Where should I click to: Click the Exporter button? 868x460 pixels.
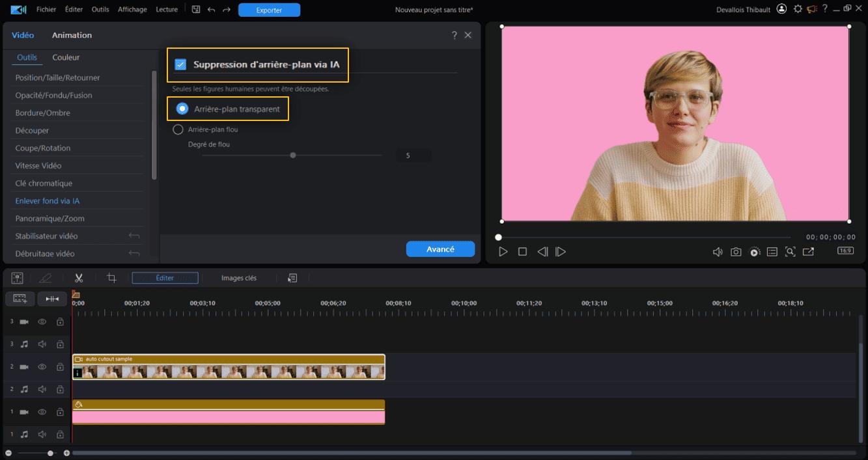click(x=269, y=10)
